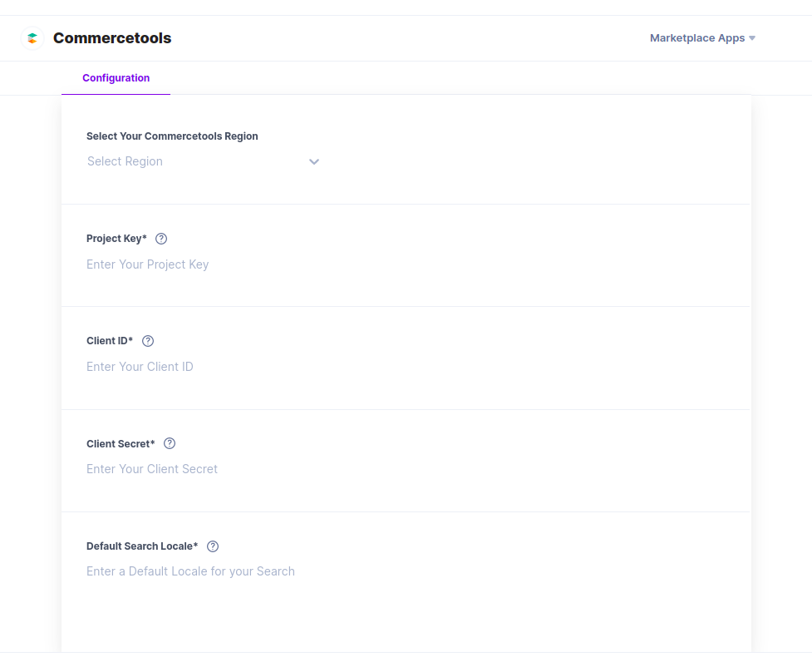Viewport: 812px width, 662px height.
Task: Open the Project Key help tooltip icon
Action: (x=161, y=239)
